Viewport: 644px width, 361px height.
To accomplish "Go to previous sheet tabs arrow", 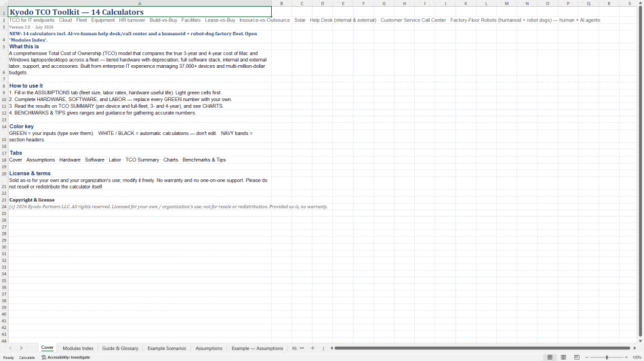I will tap(10, 348).
